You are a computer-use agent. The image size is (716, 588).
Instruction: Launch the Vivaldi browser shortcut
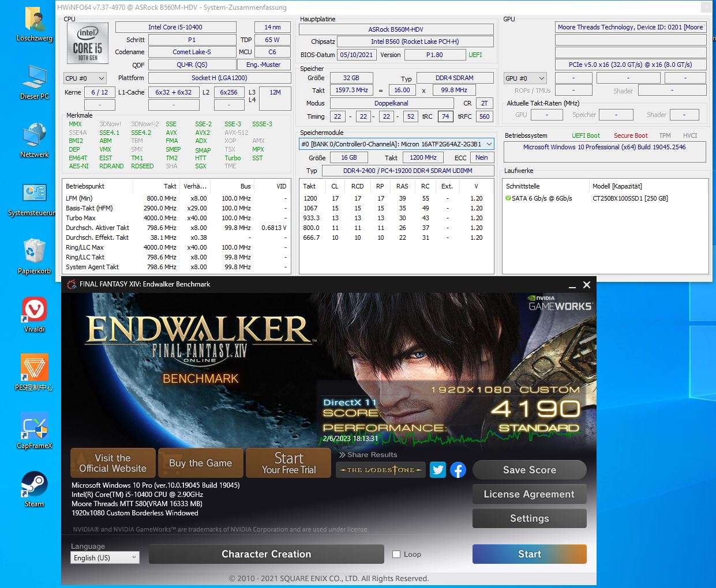click(x=35, y=315)
